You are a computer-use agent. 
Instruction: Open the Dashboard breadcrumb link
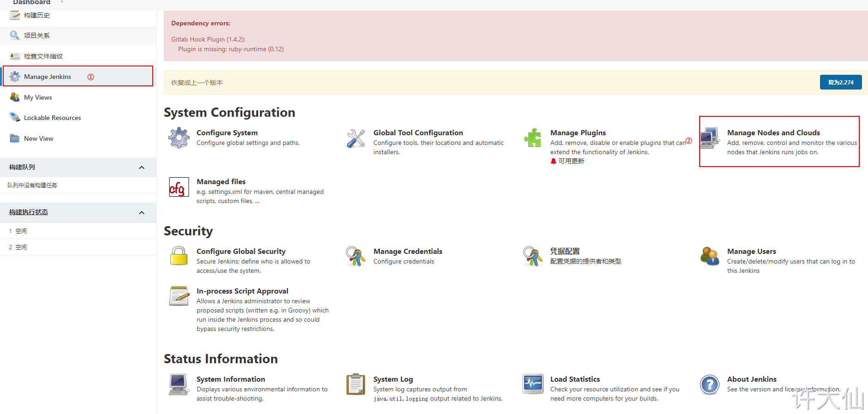[31, 3]
